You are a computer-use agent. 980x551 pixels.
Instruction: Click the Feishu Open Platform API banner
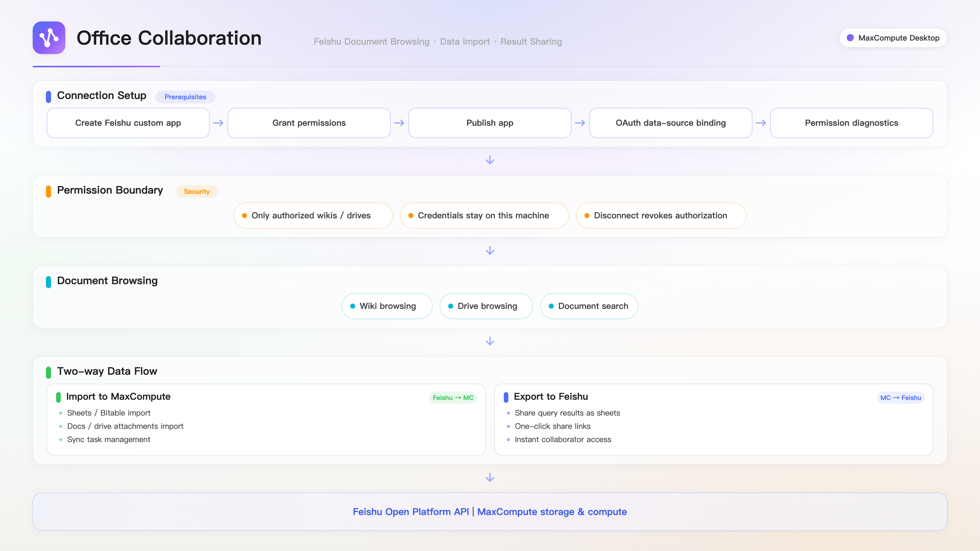490,512
